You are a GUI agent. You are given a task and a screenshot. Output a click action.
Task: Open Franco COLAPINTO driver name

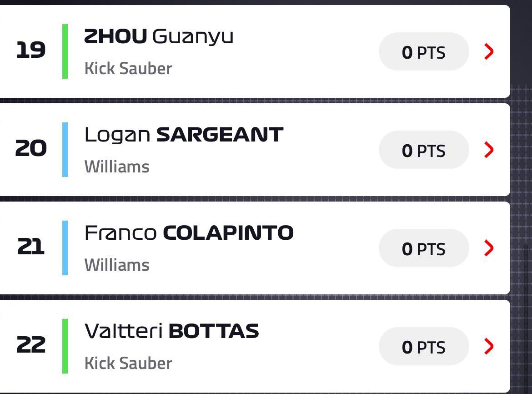(189, 233)
